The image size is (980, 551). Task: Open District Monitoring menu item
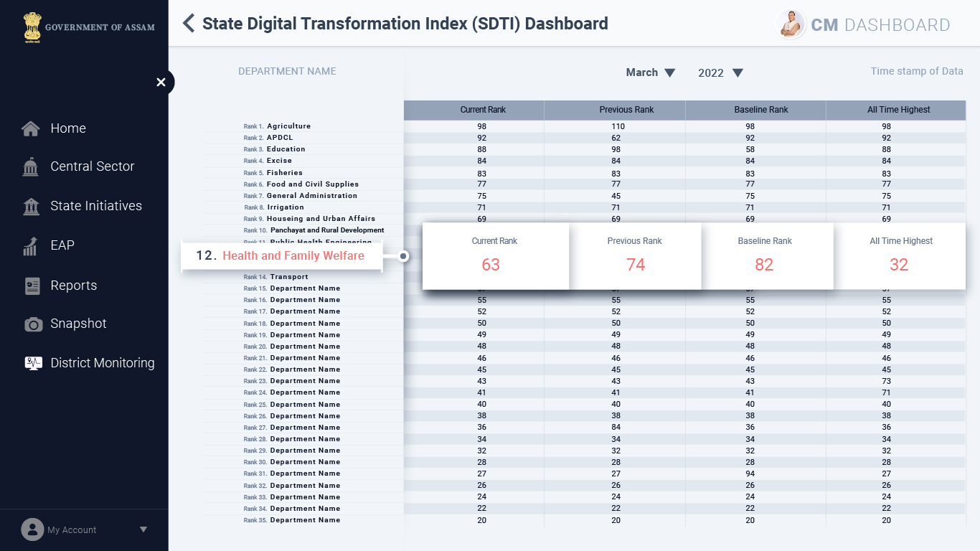click(x=102, y=363)
